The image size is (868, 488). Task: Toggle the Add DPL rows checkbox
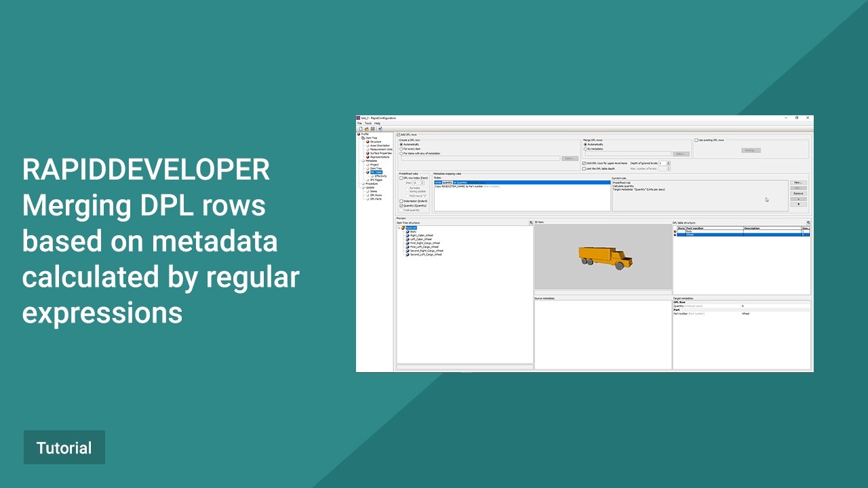[x=398, y=134]
